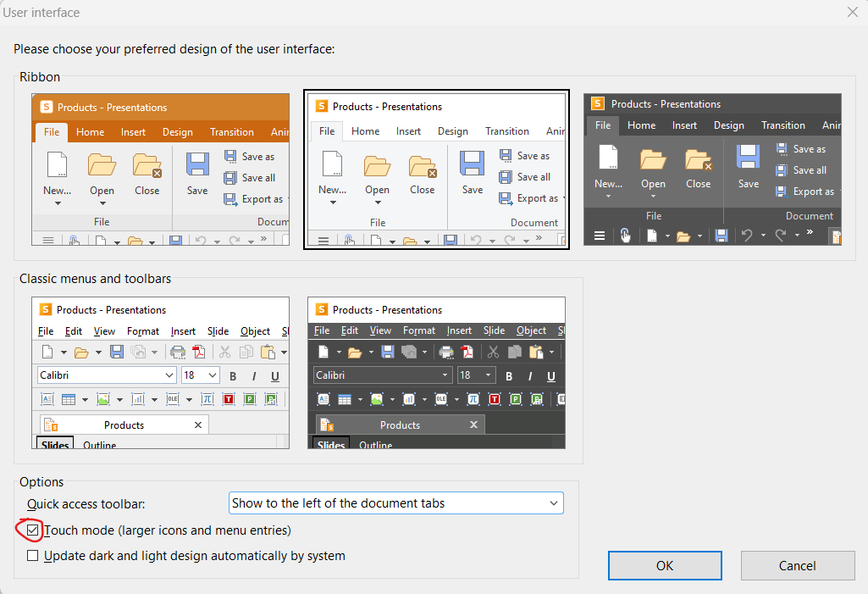Image resolution: width=868 pixels, height=594 pixels.
Task: Click the Products document tab in the dark classic preview
Action: click(x=400, y=425)
